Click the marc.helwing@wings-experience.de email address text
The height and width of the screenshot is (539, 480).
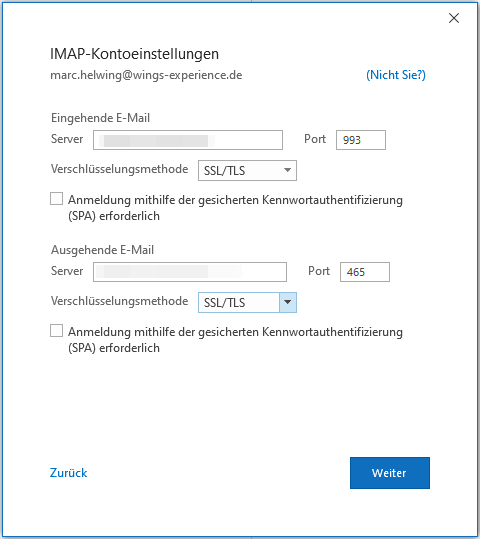point(146,75)
